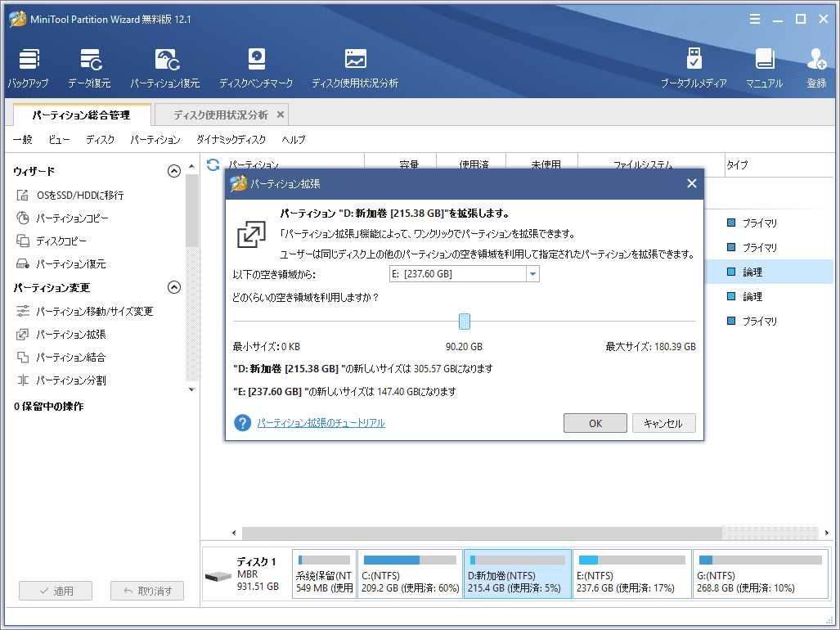Click the 適用 apply button
The image size is (840, 630).
(56, 591)
